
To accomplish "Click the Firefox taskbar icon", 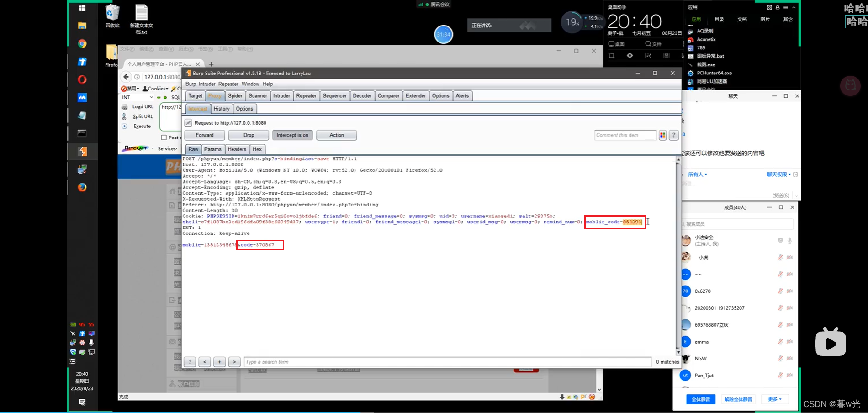I will 82,187.
